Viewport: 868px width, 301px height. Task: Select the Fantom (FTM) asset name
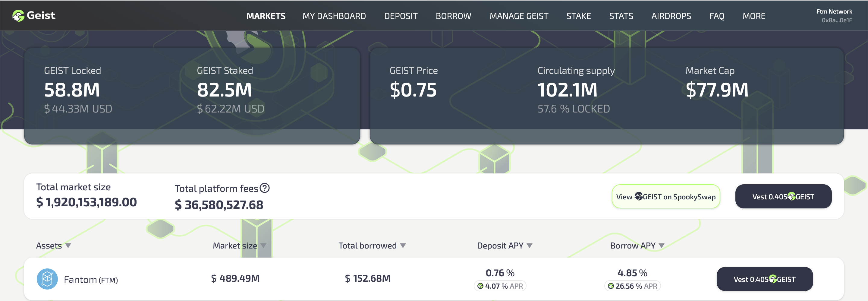(x=91, y=280)
